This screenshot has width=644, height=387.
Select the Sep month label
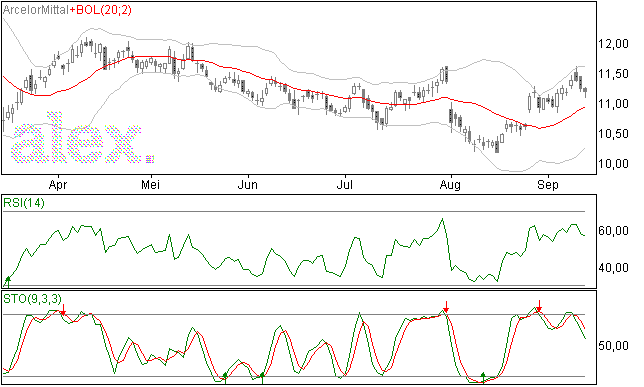pyautogui.click(x=548, y=185)
